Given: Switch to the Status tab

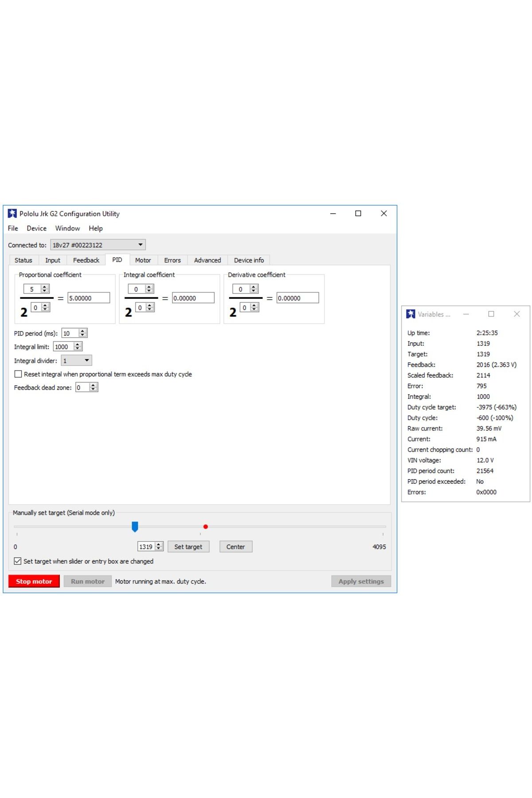Looking at the screenshot, I should (x=23, y=260).
